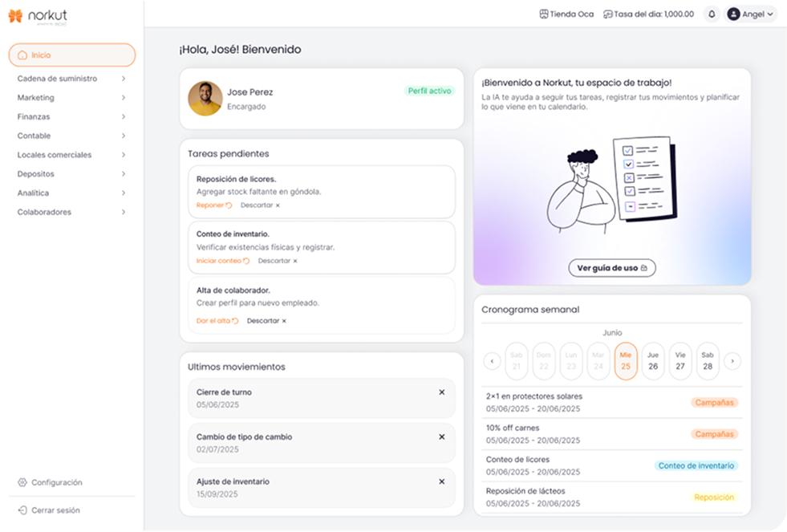Click the Ver guía de uso button
The image size is (787, 532).
coord(612,268)
